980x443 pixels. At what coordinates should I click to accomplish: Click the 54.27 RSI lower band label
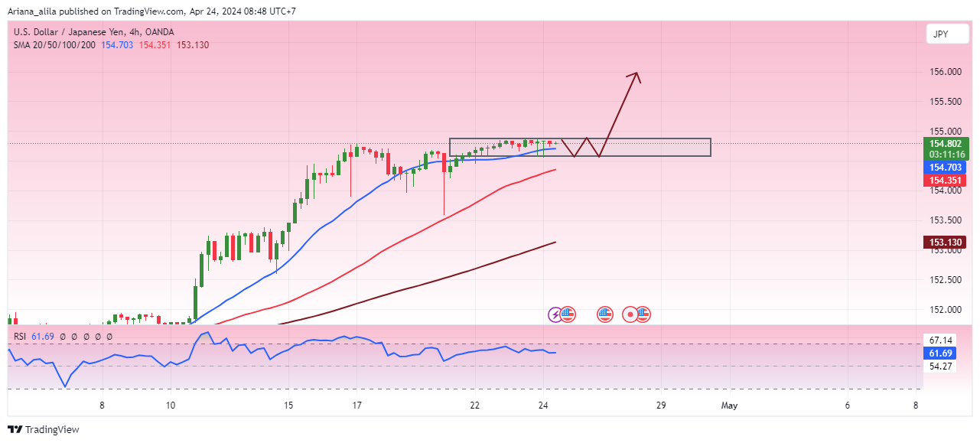pos(940,366)
